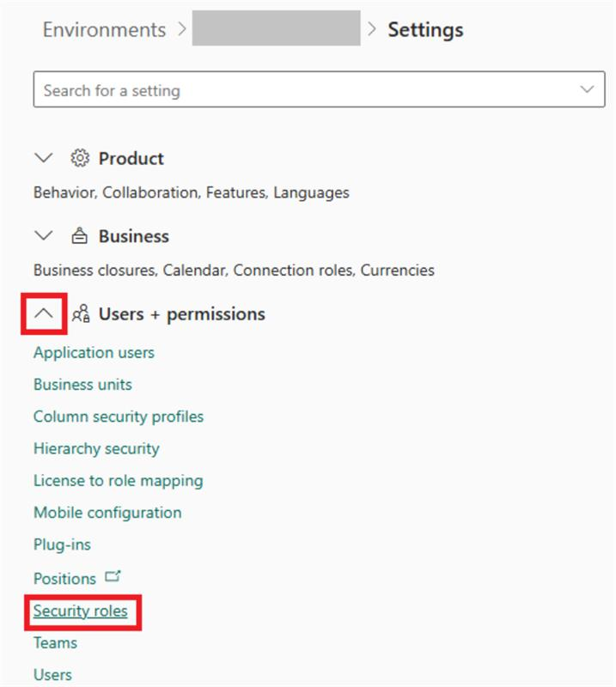Open the settings search dropdown arrow
Screen dimensions: 616x687
(588, 89)
